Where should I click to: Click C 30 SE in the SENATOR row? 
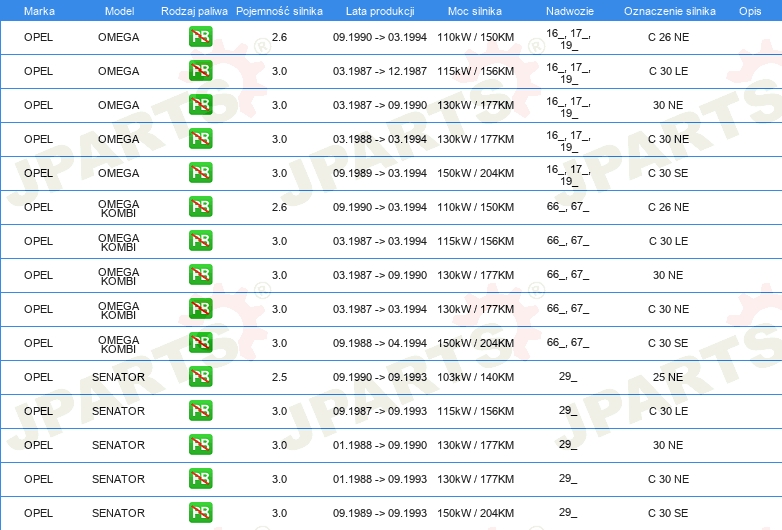click(668, 513)
